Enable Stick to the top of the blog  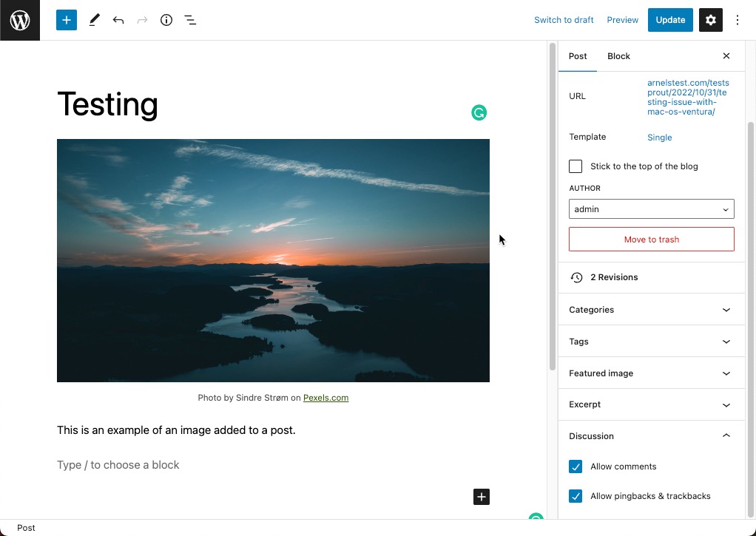[576, 166]
